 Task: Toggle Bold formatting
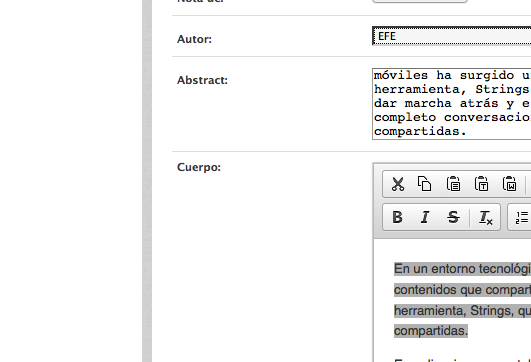coord(398,217)
